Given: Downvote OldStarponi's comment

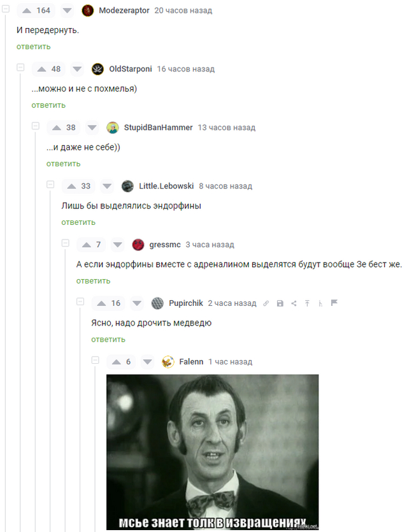Looking at the screenshot, I should 77,69.
